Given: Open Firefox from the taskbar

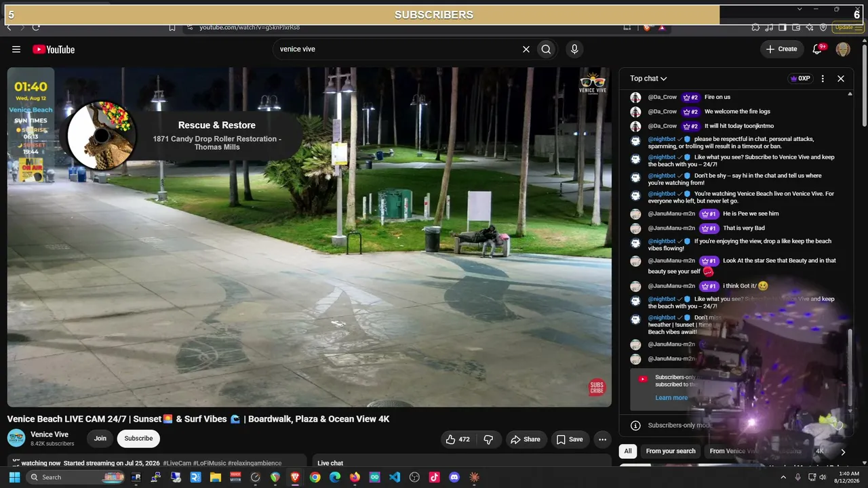Looking at the screenshot, I should pos(355,477).
